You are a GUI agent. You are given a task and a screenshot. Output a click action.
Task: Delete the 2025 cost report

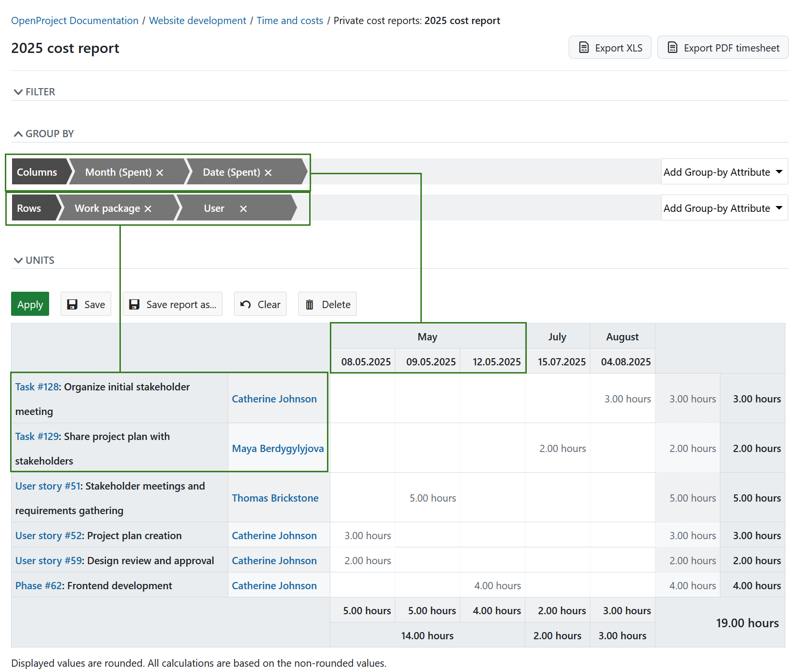tap(327, 304)
